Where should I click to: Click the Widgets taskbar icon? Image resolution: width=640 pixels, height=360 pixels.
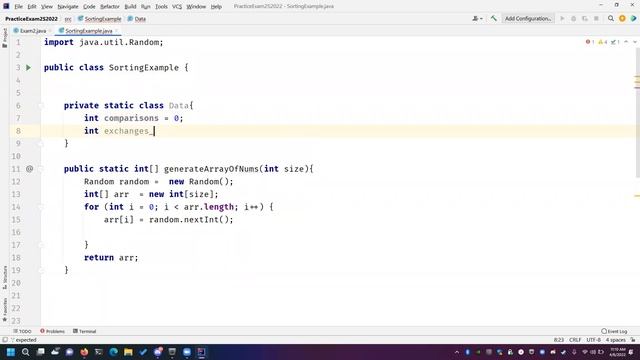[x=55, y=352]
